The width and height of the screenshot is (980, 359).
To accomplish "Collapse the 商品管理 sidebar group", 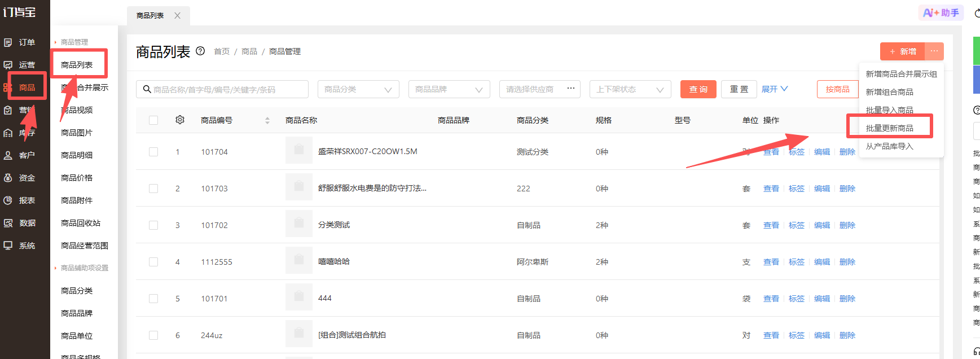I will (72, 42).
